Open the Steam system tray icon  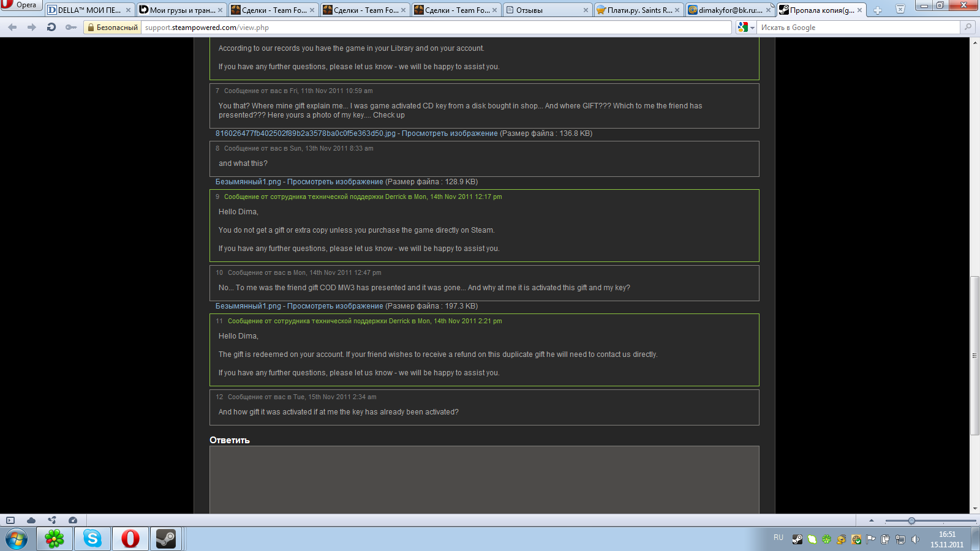pyautogui.click(x=797, y=539)
